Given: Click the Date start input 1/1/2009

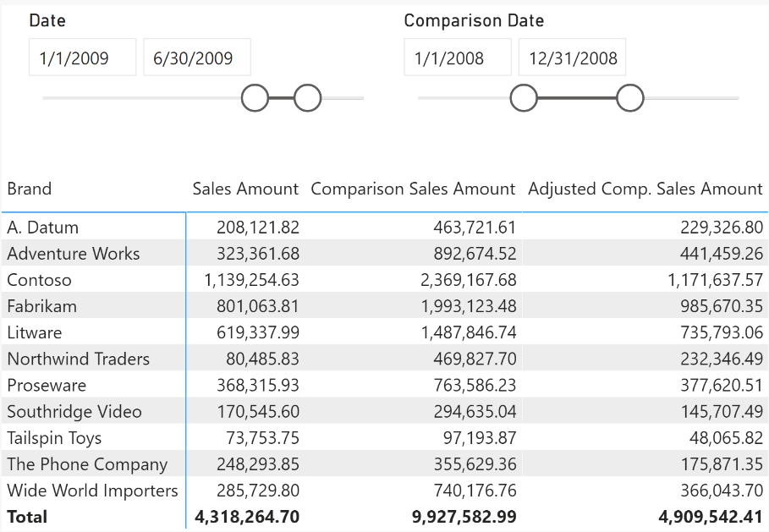Looking at the screenshot, I should click(x=82, y=58).
